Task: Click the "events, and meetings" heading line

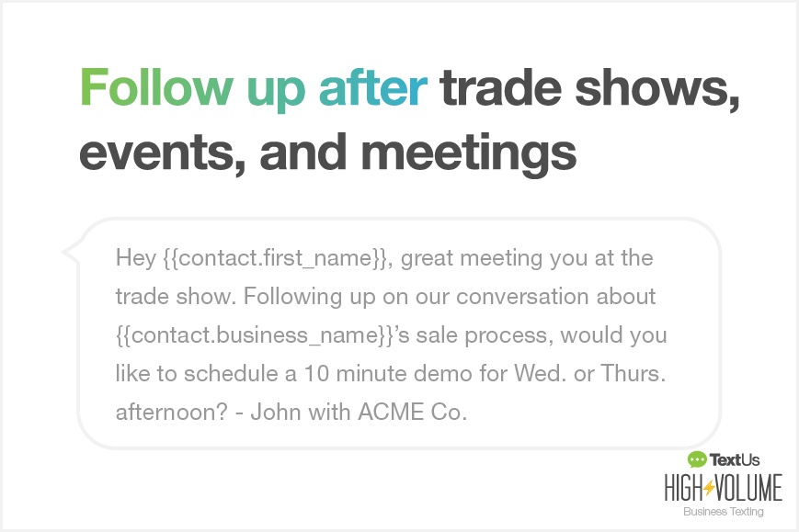Action: (x=327, y=153)
